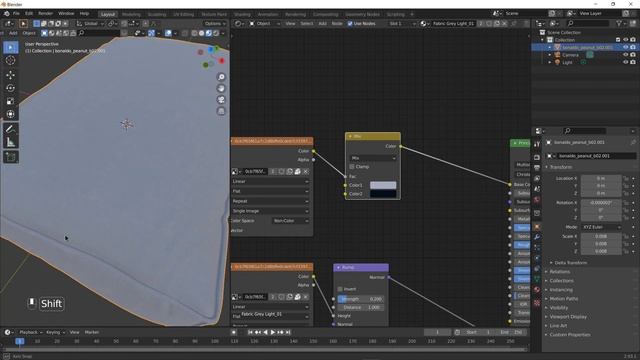The image size is (640, 360).
Task: Open the node editor Select menu
Action: (307, 24)
